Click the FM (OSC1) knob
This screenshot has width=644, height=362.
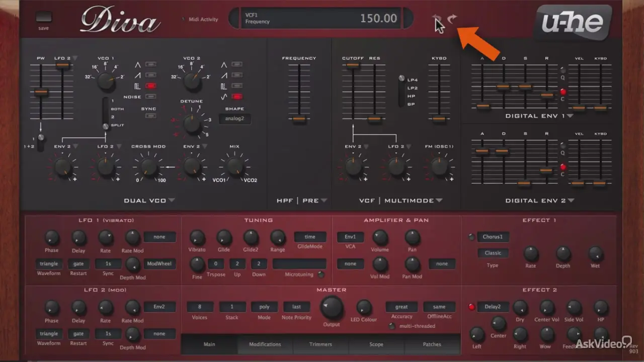click(440, 167)
